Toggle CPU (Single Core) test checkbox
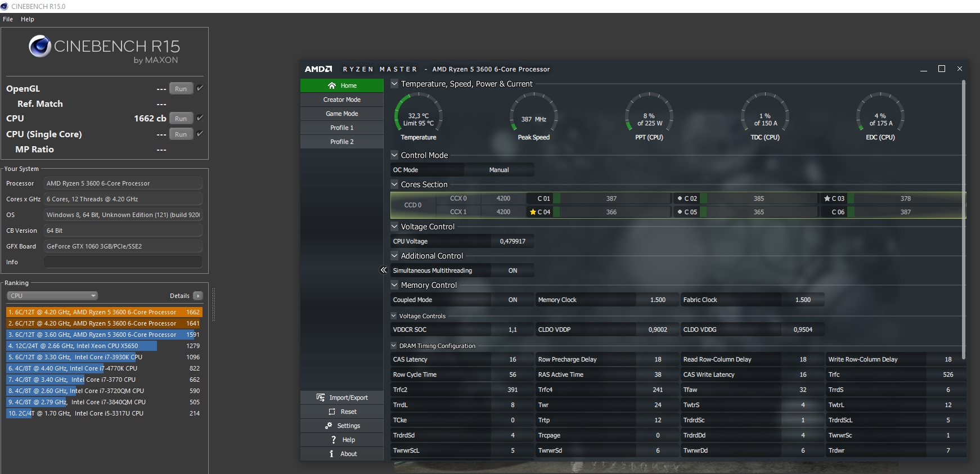The width and height of the screenshot is (980, 474). tap(200, 134)
